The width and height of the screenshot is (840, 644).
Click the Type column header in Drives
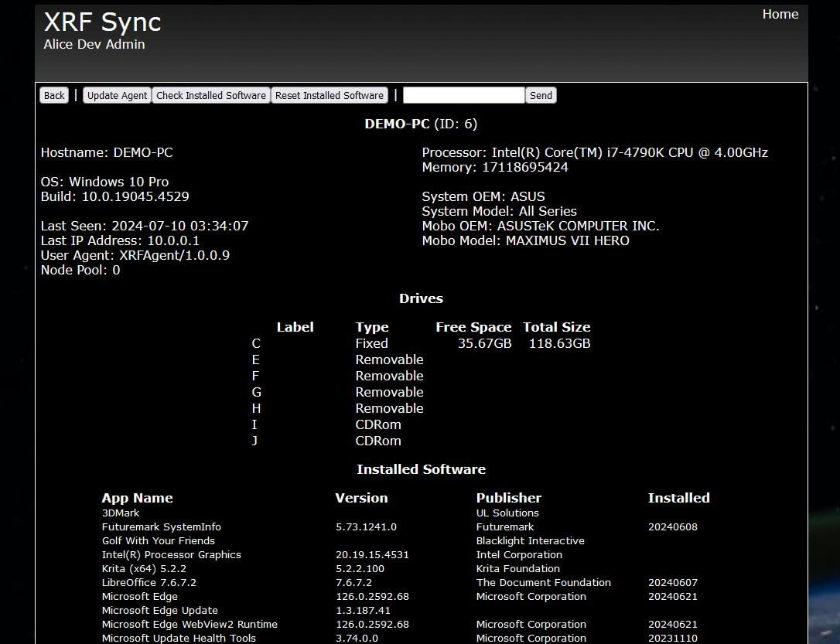372,327
